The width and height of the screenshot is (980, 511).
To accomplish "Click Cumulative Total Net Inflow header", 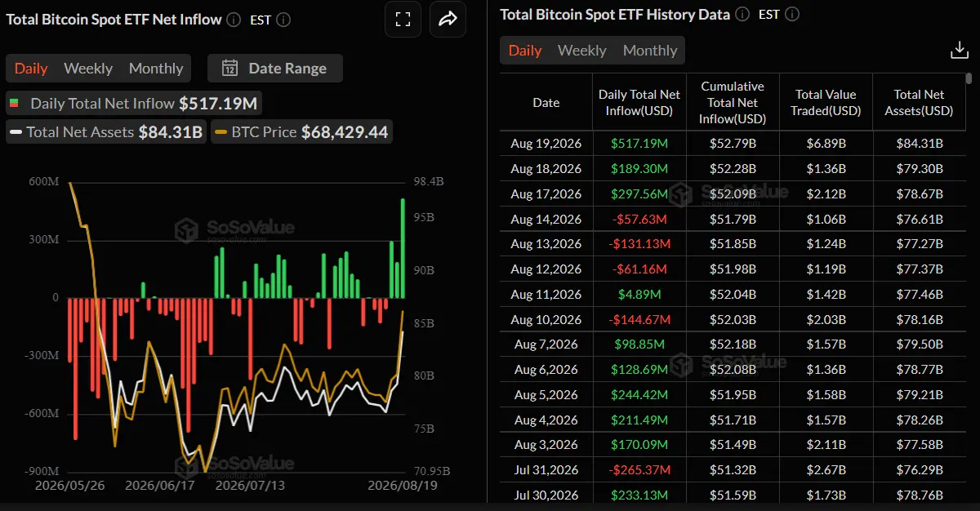I will click(733, 103).
